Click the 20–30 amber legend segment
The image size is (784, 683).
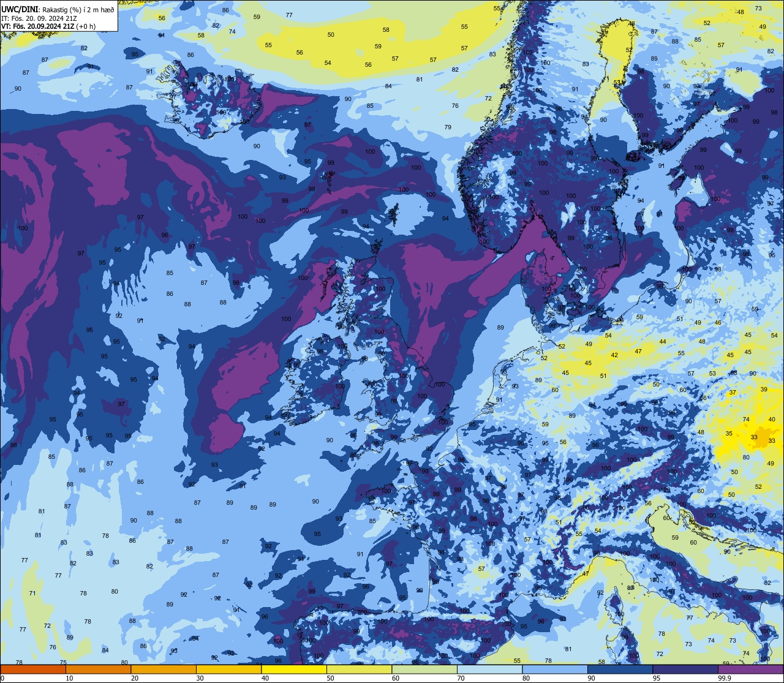164,669
